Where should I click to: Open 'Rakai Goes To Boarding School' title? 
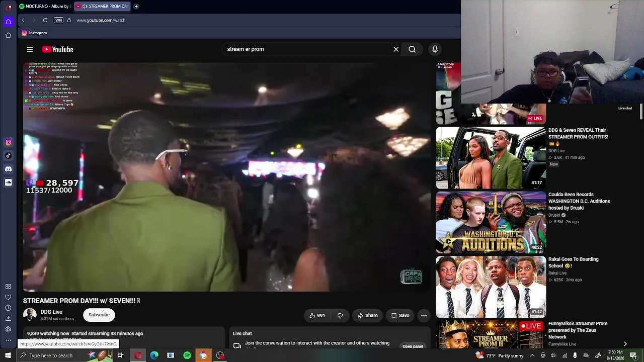pyautogui.click(x=574, y=262)
